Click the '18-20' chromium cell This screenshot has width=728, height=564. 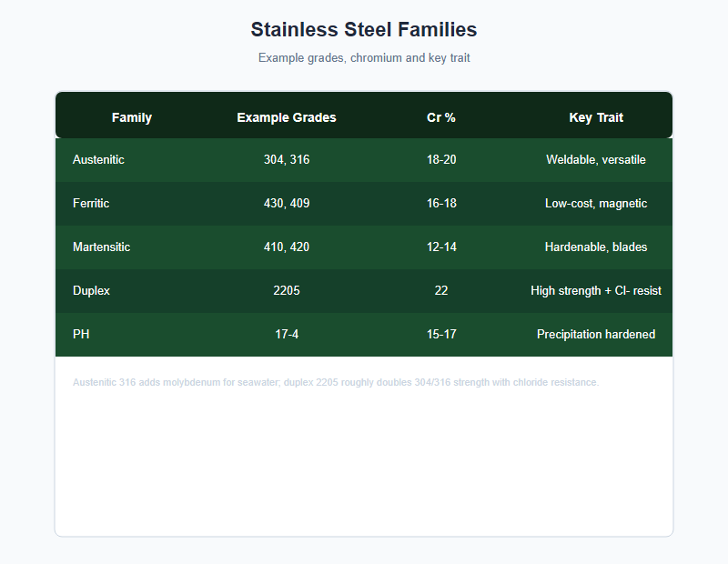[x=441, y=160]
